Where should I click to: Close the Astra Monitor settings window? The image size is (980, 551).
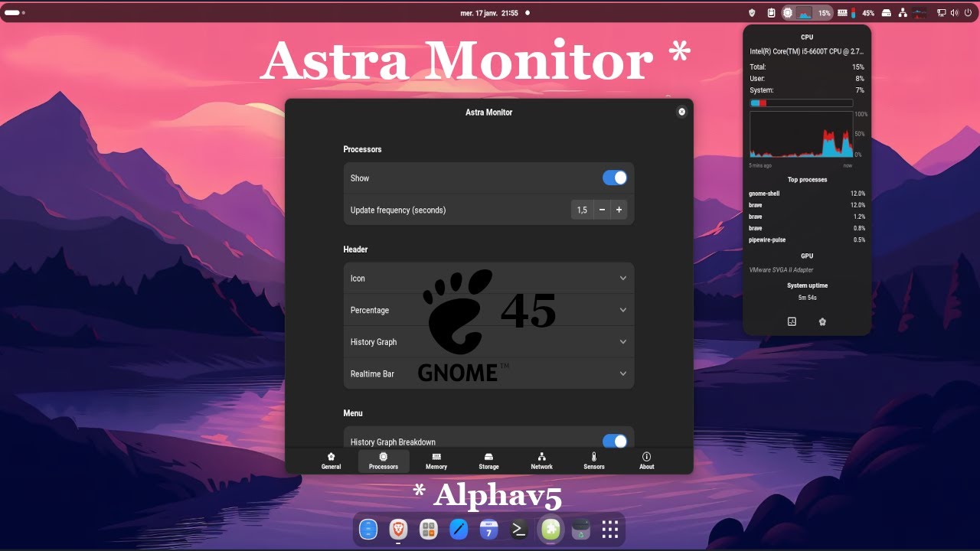coord(681,112)
